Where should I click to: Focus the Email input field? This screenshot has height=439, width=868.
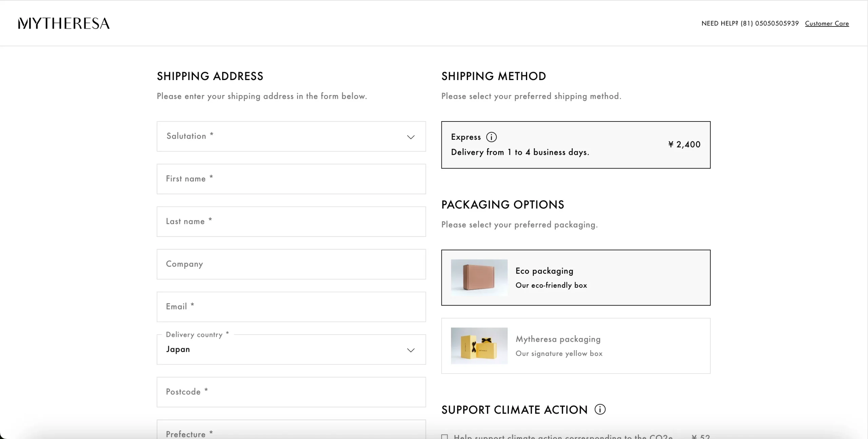coord(291,307)
